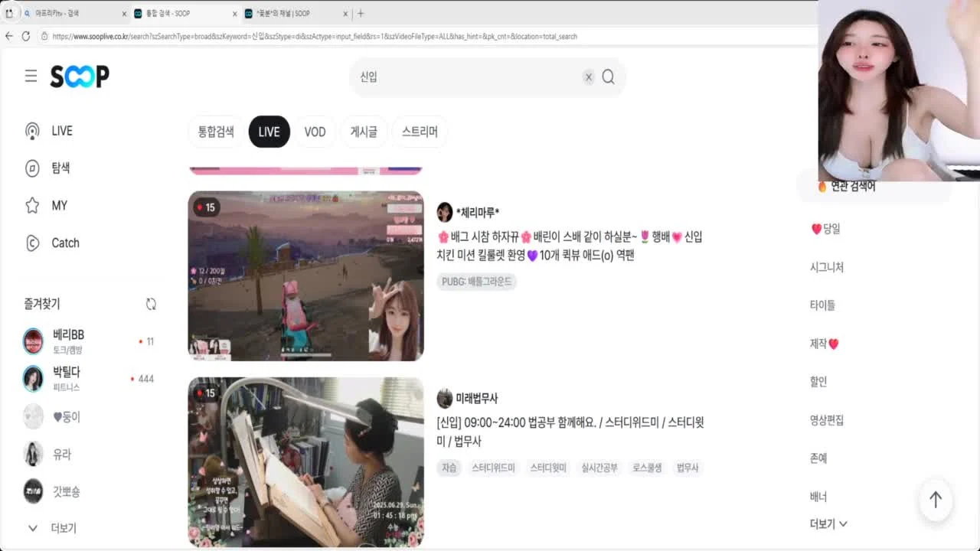This screenshot has width=980, height=551.
Task: Expand 더보기 under related search terms
Action: [828, 523]
